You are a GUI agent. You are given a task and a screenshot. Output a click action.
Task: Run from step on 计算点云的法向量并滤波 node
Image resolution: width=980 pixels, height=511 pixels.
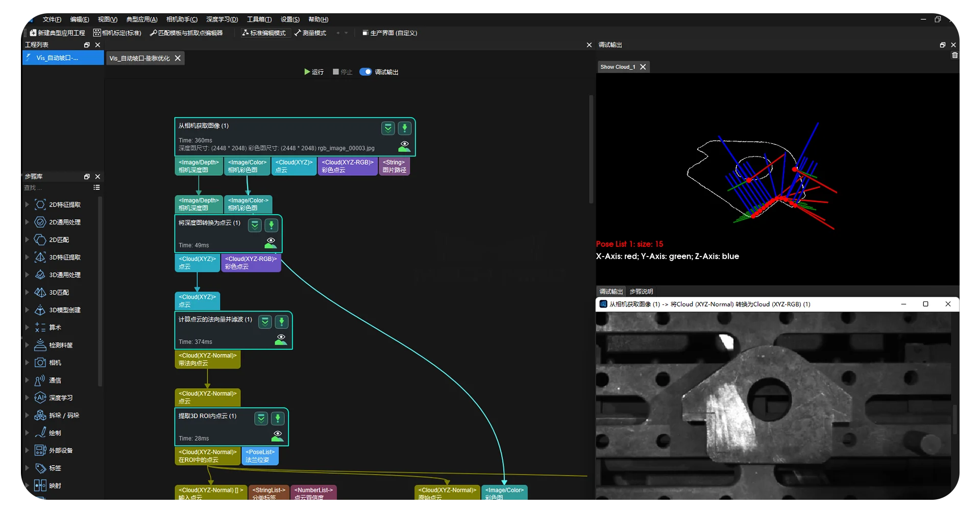tap(265, 322)
